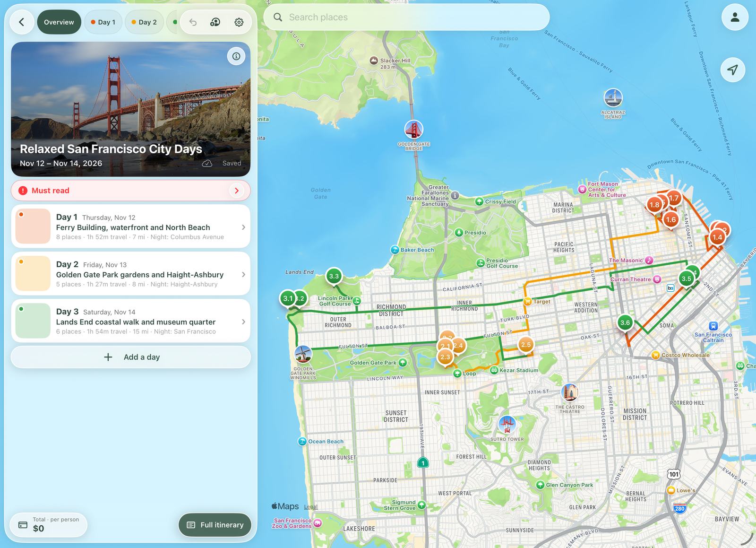
Task: Click the San Francisco Caltrain marker
Action: (713, 326)
